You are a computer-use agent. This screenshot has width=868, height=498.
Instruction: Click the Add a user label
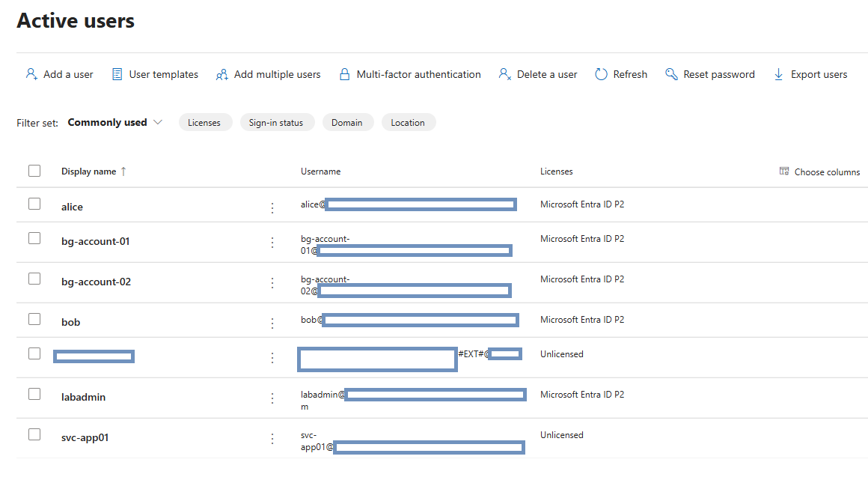point(68,74)
